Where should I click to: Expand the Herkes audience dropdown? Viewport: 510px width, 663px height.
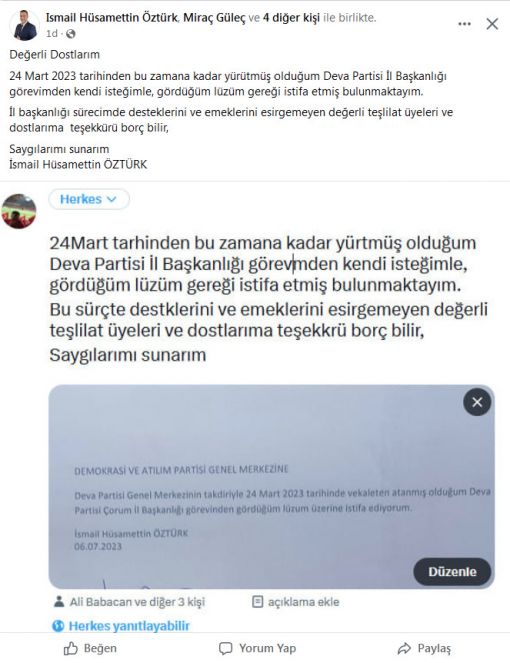[x=89, y=199]
